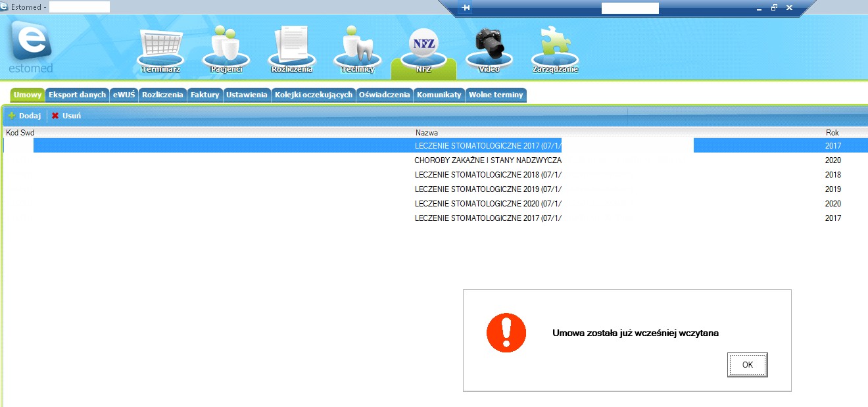Switch to the eWUŚ tab

pyautogui.click(x=124, y=95)
